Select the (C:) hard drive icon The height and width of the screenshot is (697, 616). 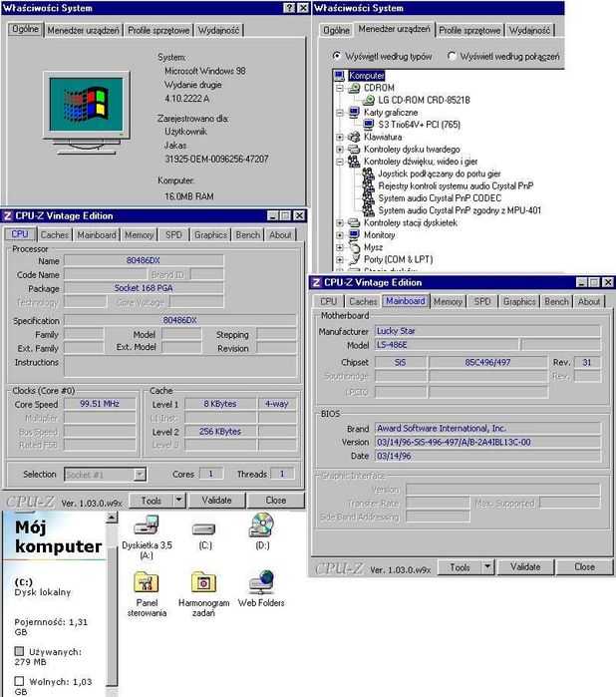(204, 528)
